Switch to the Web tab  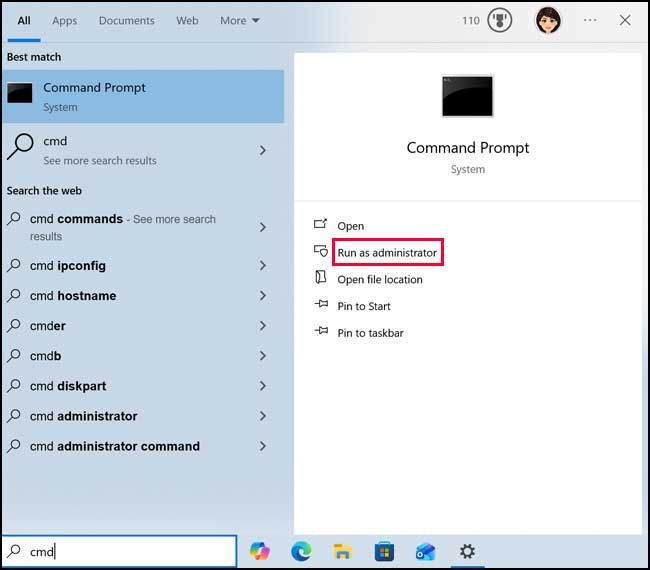point(187,20)
